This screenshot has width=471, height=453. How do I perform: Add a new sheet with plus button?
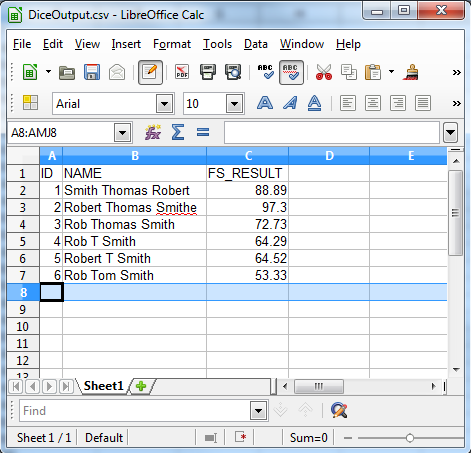[141, 386]
